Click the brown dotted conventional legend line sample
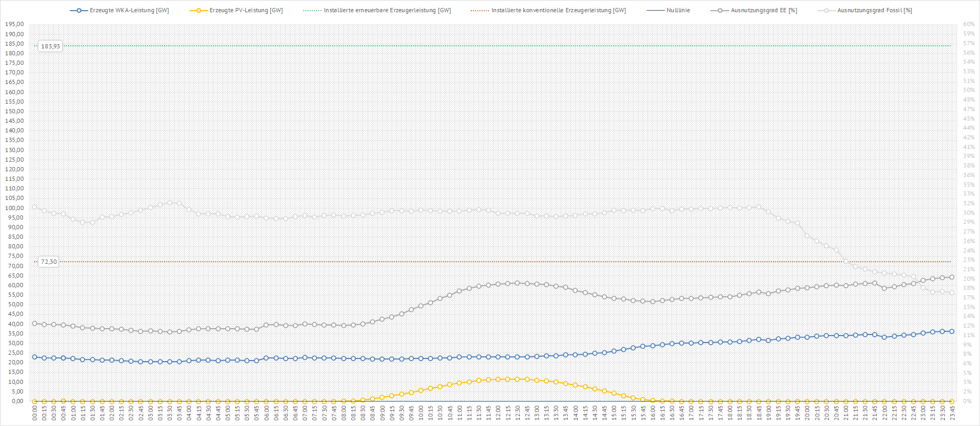This screenshot has height=426, width=980. 480,11
